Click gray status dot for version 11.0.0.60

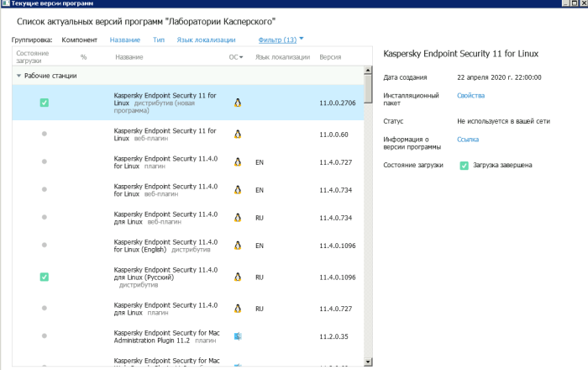[x=45, y=135]
